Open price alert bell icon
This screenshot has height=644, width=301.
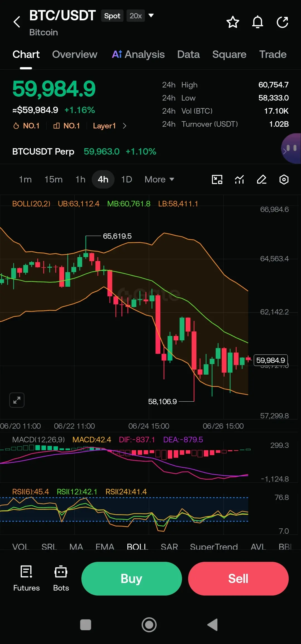tap(258, 22)
